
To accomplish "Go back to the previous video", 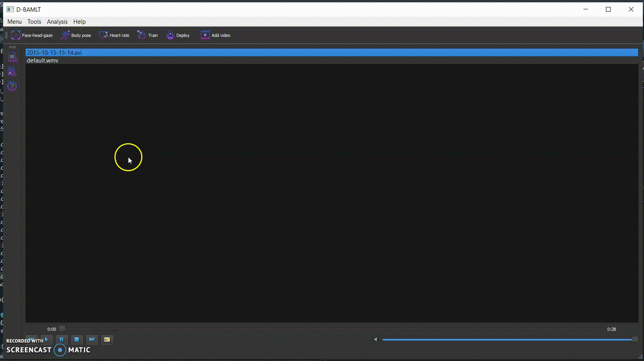I will [x=31, y=340].
